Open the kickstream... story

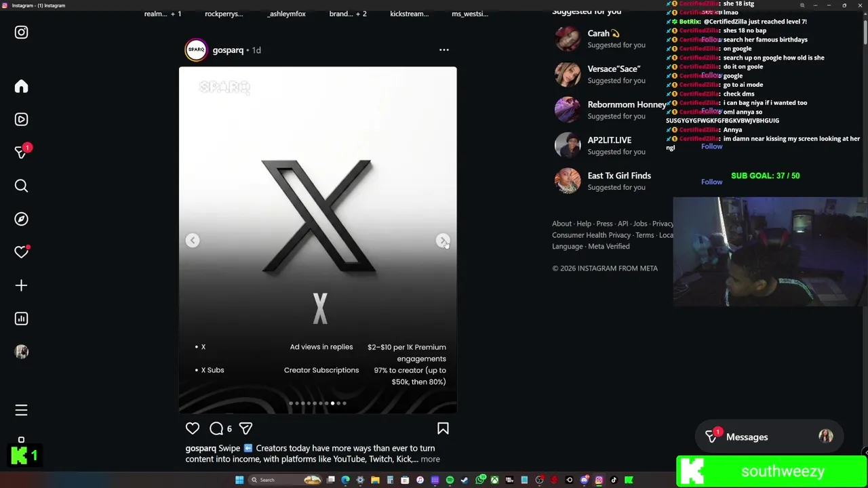(409, 14)
